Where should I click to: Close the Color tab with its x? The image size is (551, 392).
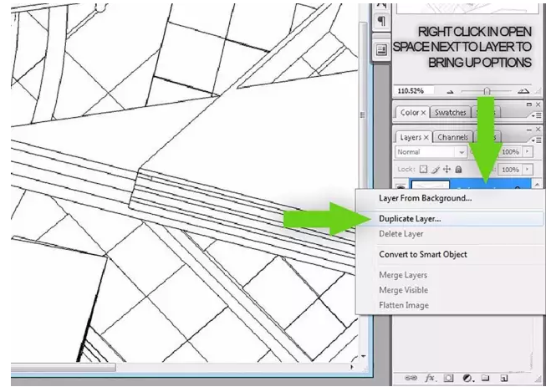click(x=424, y=113)
